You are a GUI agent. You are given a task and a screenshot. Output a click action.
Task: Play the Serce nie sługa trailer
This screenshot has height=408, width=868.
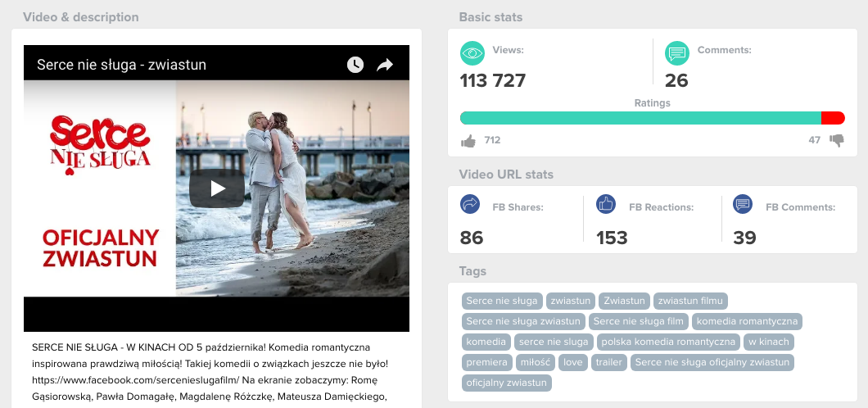(x=216, y=188)
